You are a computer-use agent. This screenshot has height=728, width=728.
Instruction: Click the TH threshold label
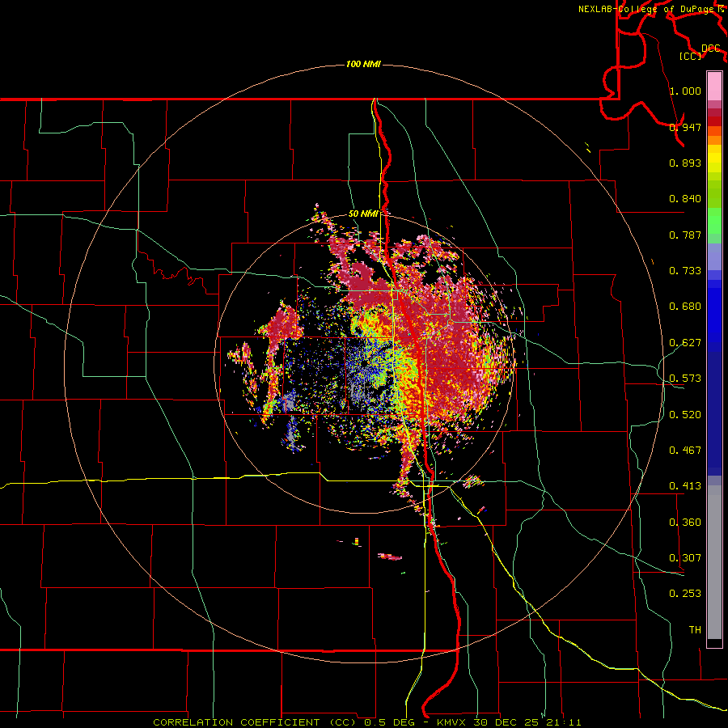pos(695,630)
